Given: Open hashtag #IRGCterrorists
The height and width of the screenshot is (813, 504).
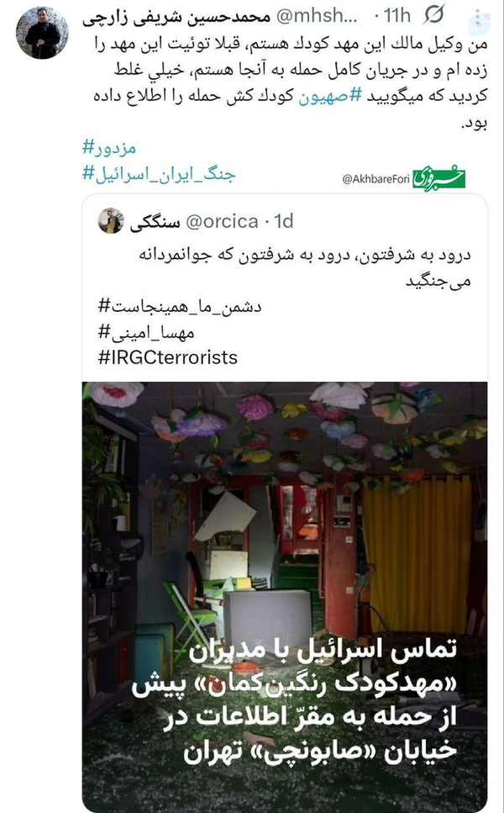Looking at the screenshot, I should [x=168, y=357].
